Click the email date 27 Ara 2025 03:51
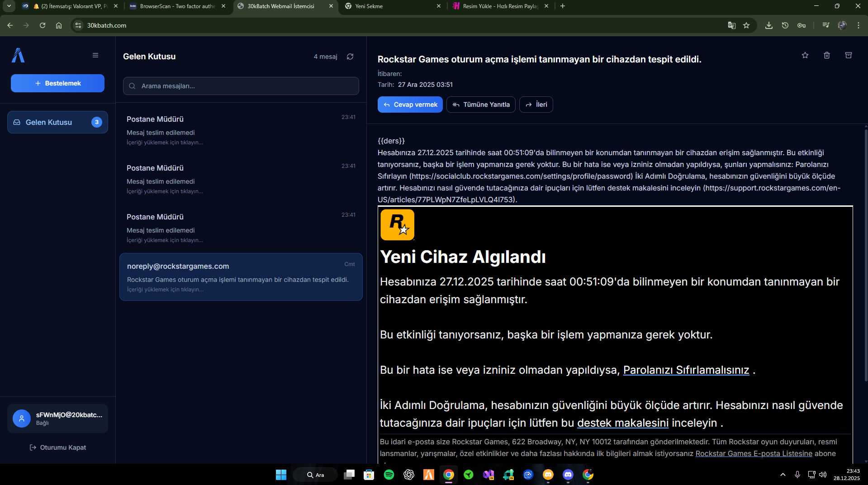The width and height of the screenshot is (868, 485). (x=425, y=85)
